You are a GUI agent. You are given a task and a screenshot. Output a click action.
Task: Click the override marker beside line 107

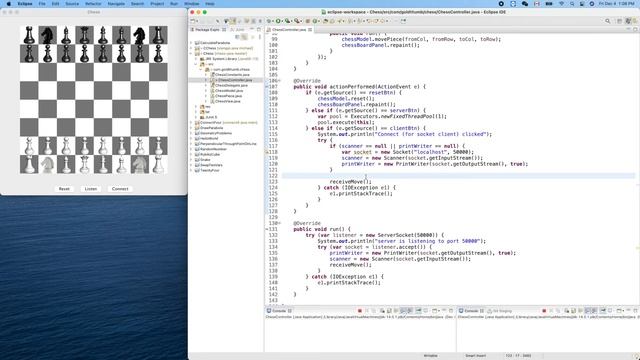pos(267,87)
